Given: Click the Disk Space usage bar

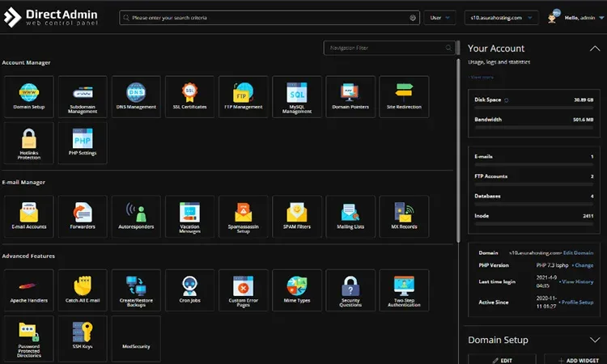Looking at the screenshot, I should pyautogui.click(x=534, y=108).
